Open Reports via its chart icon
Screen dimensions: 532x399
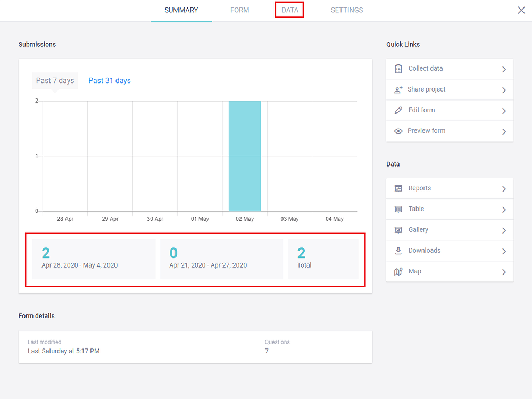398,188
